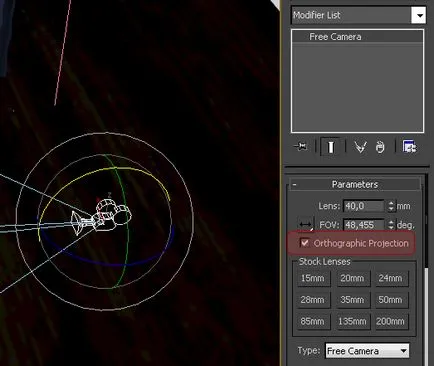
Task: Choose the 24mm stock lens
Action: pyautogui.click(x=391, y=278)
